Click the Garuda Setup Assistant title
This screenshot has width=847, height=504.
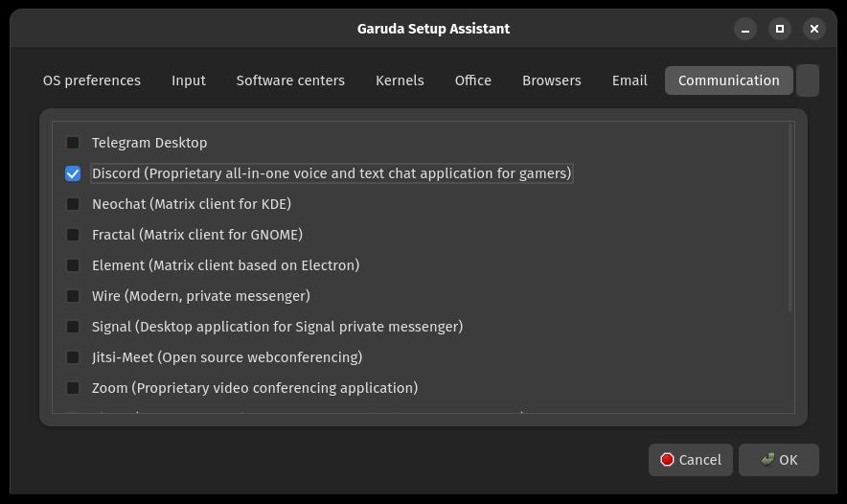[x=433, y=29]
